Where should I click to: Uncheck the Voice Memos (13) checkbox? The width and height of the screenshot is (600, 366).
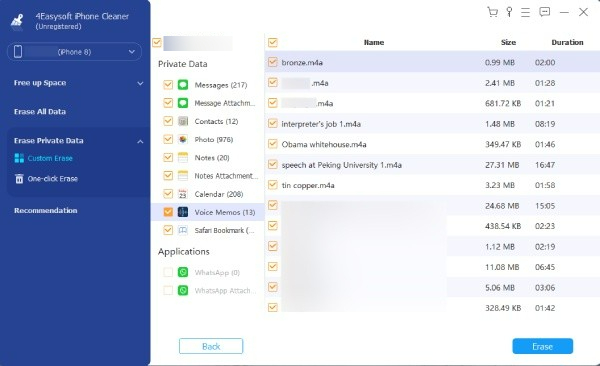168,212
